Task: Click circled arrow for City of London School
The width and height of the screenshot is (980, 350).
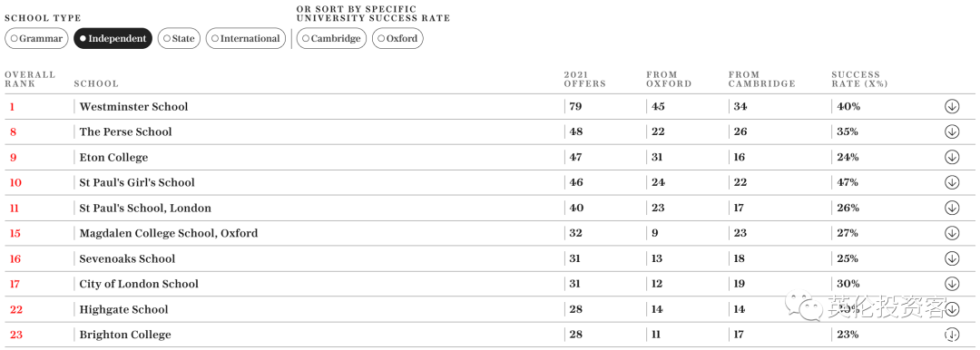Action: click(x=951, y=284)
